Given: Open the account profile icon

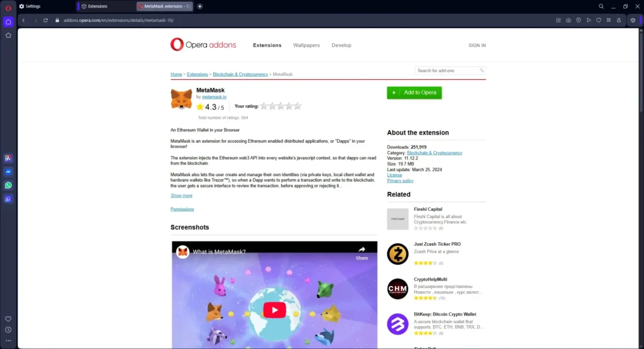Looking at the screenshot, I should point(619,20).
